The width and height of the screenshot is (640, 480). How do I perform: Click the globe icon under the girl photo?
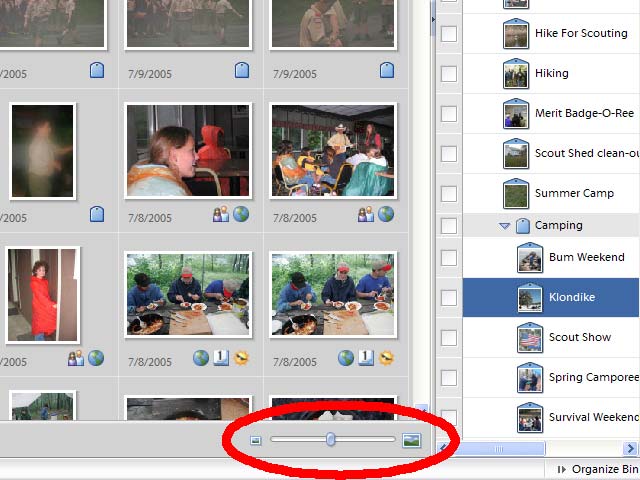[241, 214]
